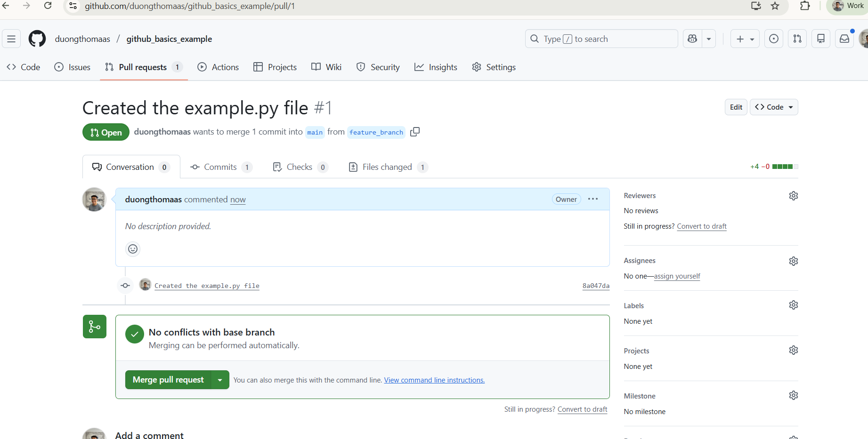This screenshot has width=868, height=439.
Task: Click duongthomaas author name in comment header
Action: click(154, 200)
